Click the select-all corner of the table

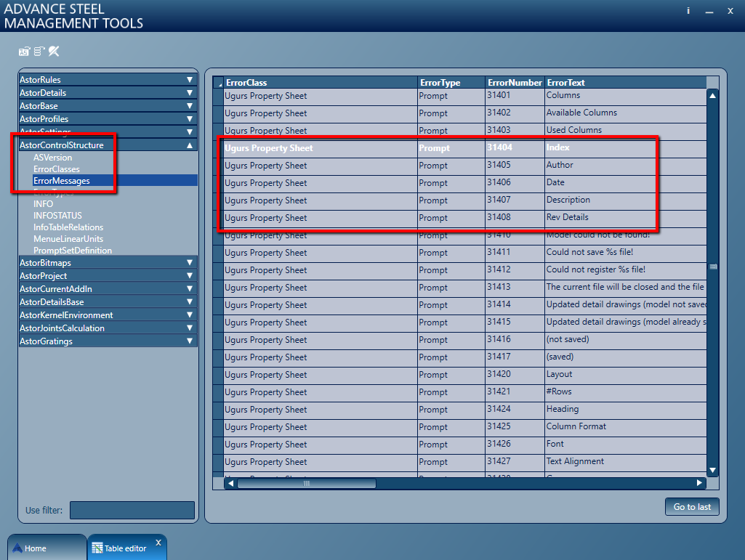219,83
